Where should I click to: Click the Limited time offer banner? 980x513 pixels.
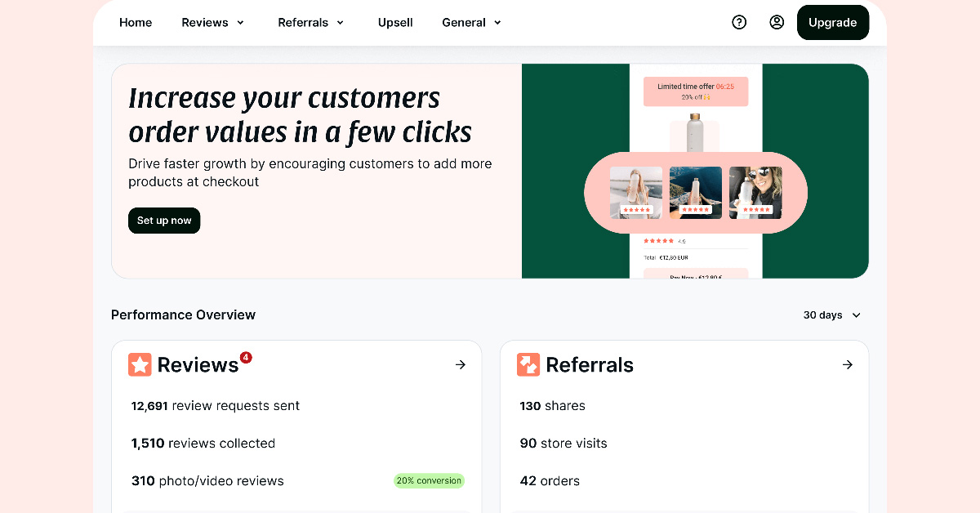[696, 91]
